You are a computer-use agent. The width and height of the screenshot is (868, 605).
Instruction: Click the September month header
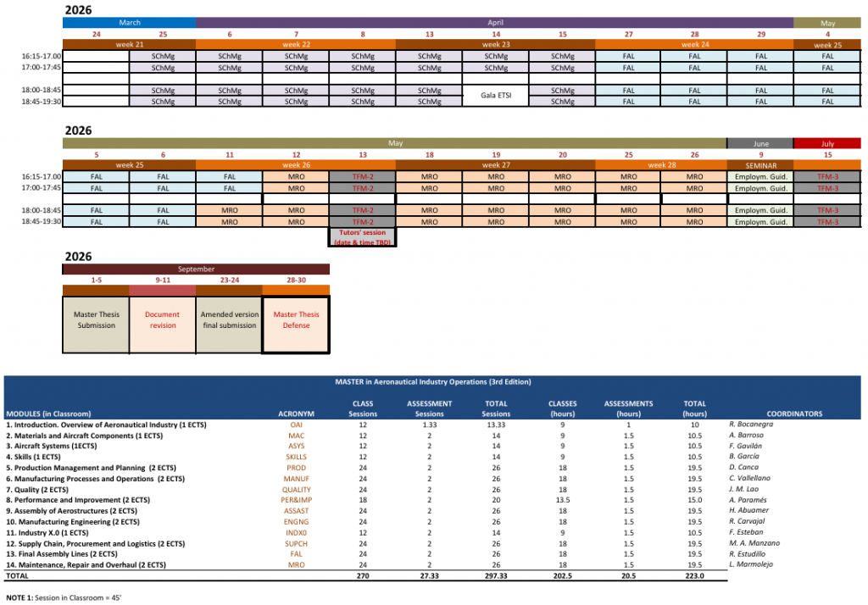[196, 269]
